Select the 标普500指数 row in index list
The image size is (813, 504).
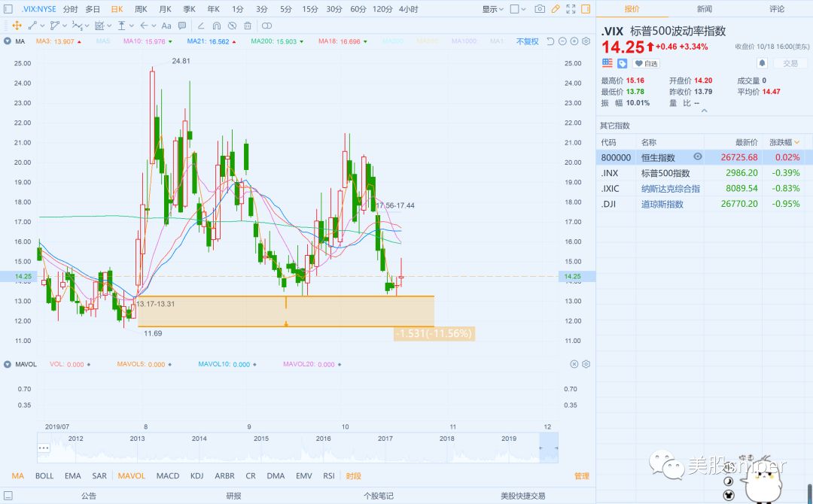click(704, 172)
